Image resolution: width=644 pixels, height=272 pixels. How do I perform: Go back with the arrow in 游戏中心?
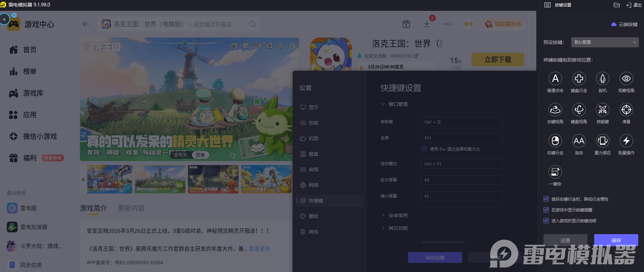tap(86, 24)
